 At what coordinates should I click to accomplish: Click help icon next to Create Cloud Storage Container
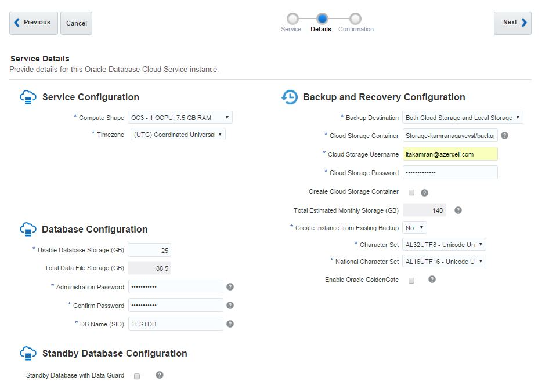(x=424, y=193)
